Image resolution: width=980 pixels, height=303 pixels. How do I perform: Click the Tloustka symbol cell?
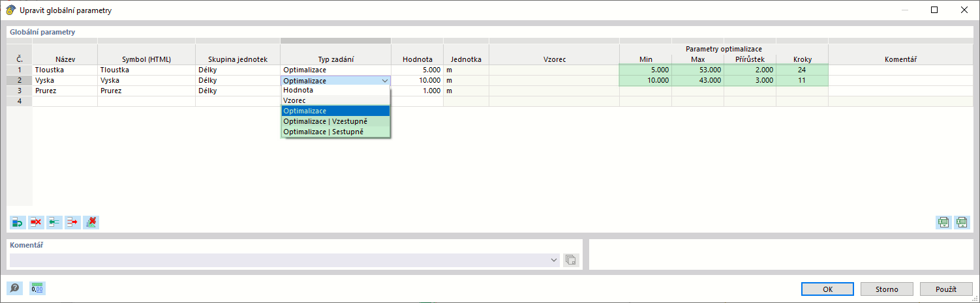(x=146, y=70)
